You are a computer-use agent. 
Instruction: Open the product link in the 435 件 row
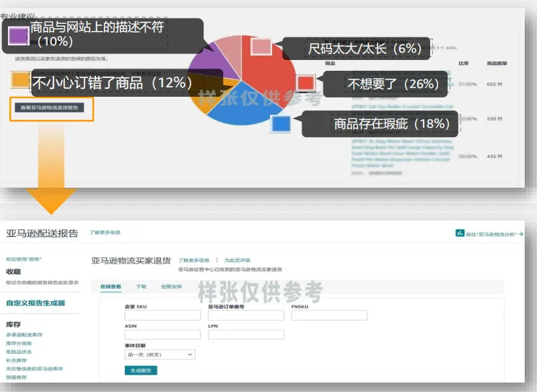[x=402, y=153]
